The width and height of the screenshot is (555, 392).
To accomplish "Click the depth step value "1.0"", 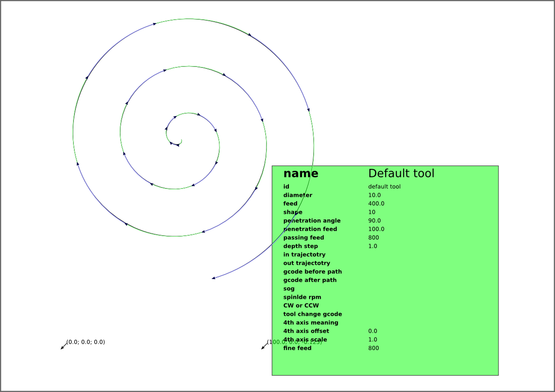I will [x=373, y=246].
